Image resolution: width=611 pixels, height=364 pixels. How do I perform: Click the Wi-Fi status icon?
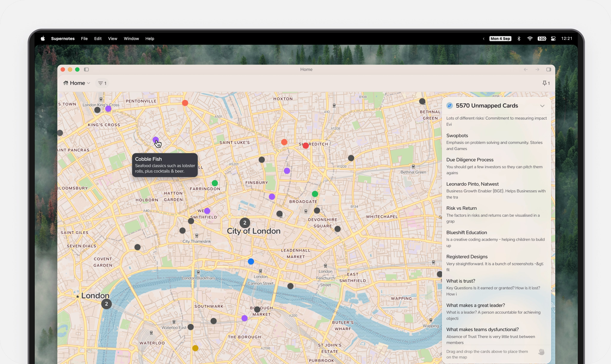[x=530, y=38]
